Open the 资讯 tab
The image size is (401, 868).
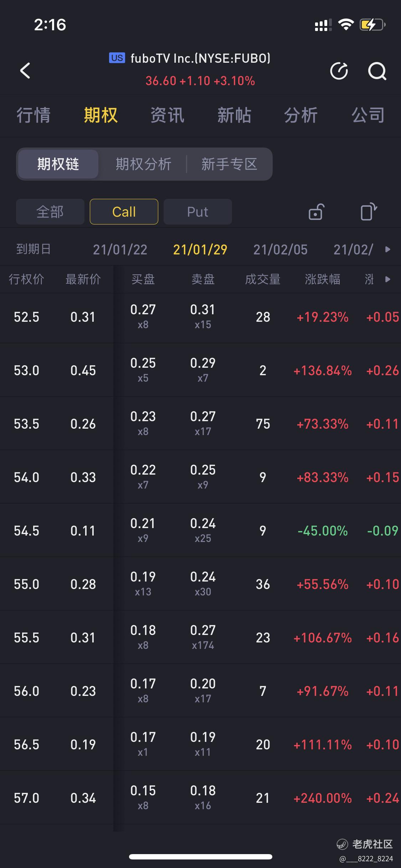pos(167,115)
